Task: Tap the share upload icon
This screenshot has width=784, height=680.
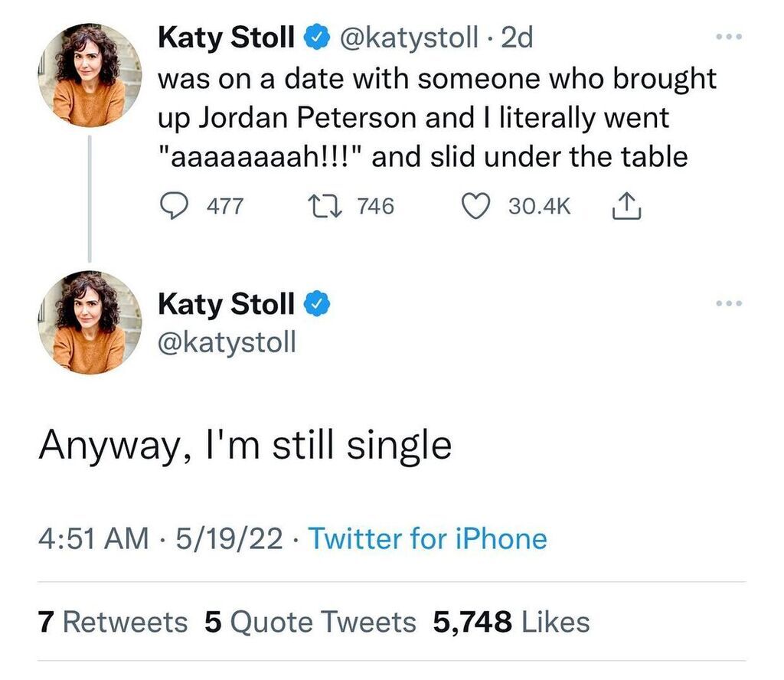Action: (626, 205)
